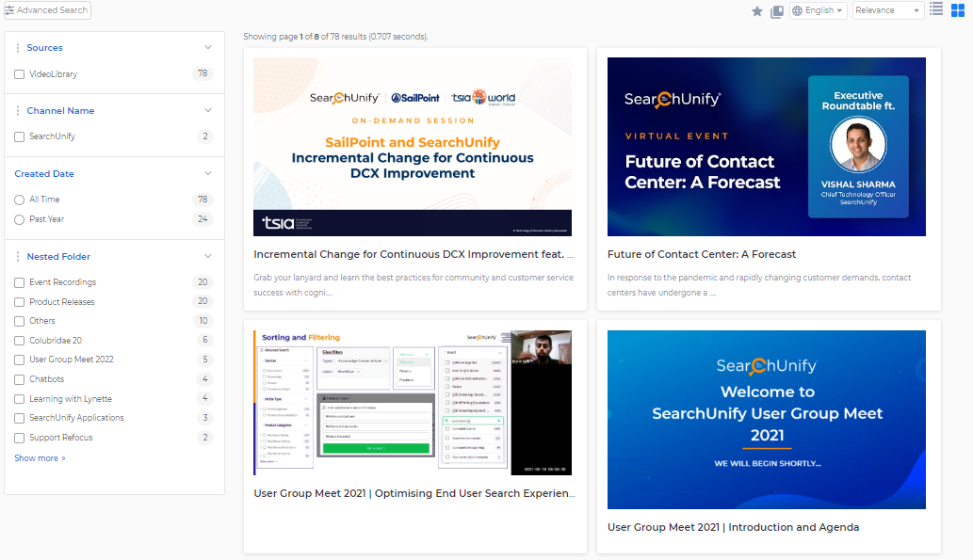Viewport: 973px width, 560px height.
Task: Click the star favorites icon
Action: click(757, 11)
